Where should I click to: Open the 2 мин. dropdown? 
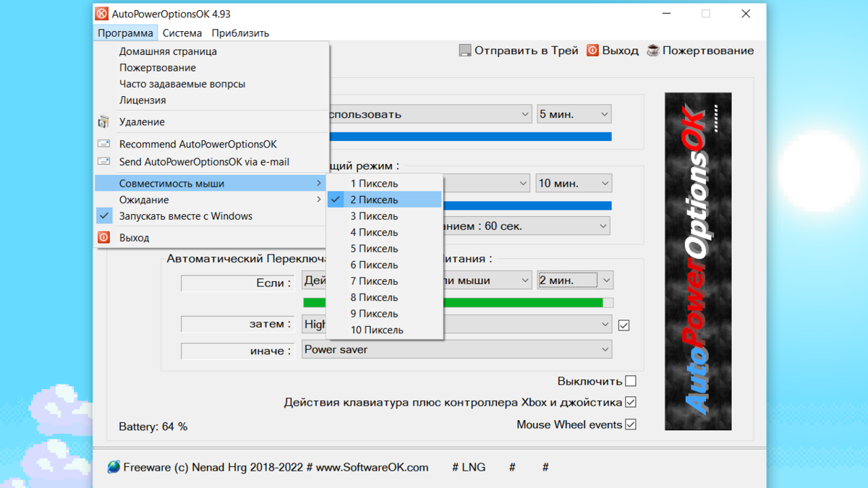(574, 280)
